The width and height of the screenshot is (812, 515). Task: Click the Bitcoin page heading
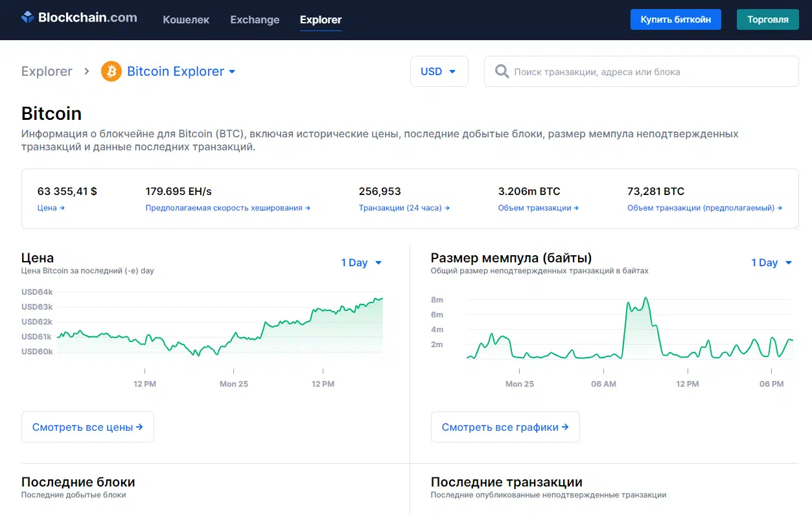pos(52,113)
